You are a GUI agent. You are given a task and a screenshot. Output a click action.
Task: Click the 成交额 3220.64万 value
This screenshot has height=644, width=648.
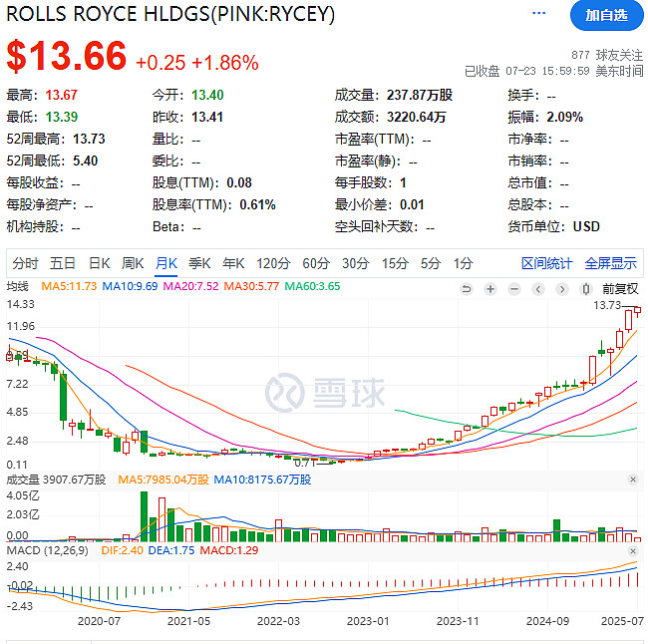click(x=416, y=117)
